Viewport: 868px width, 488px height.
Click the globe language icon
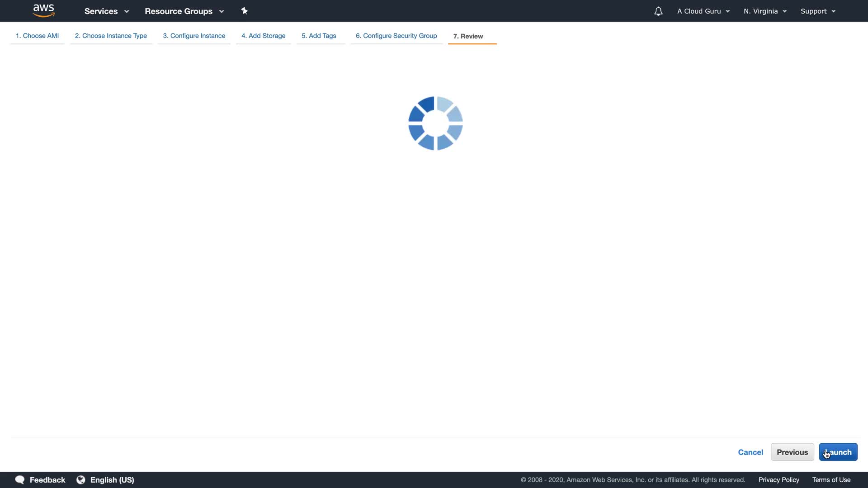click(x=81, y=480)
